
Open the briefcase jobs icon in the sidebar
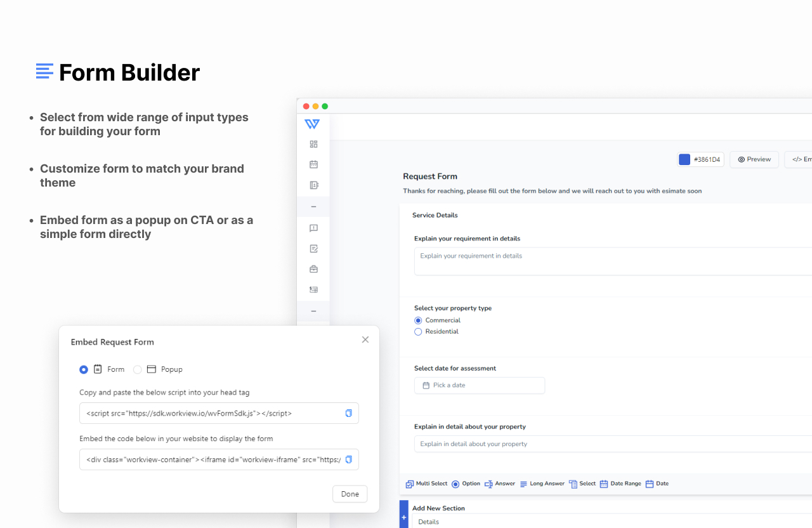tap(313, 269)
